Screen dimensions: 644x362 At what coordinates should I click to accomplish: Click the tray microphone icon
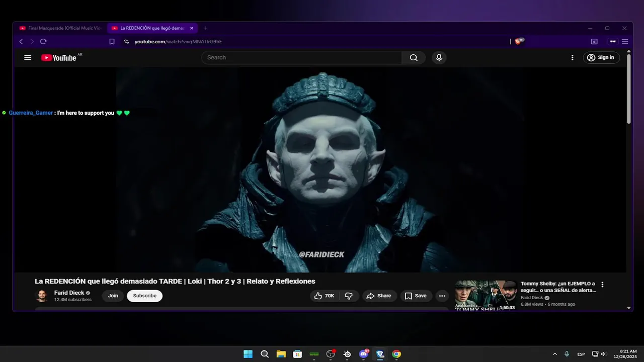pyautogui.click(x=567, y=354)
